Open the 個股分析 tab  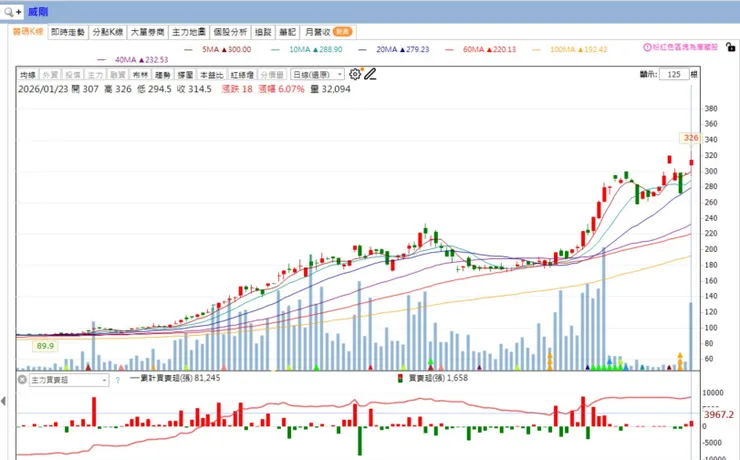[x=230, y=32]
